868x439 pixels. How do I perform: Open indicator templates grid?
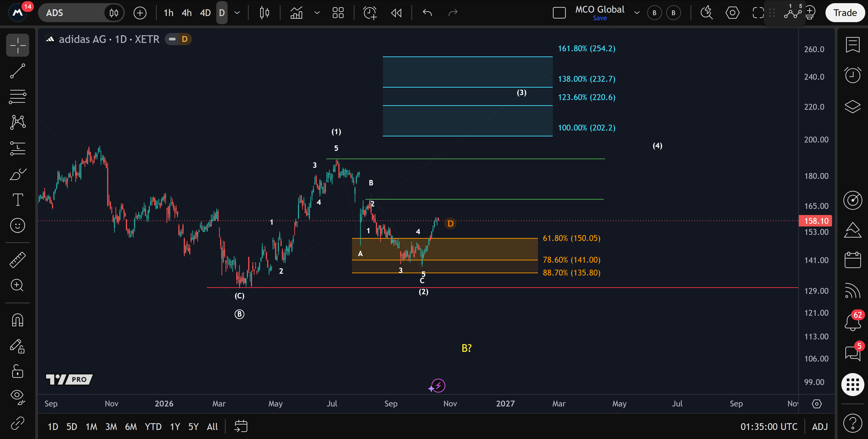click(338, 13)
